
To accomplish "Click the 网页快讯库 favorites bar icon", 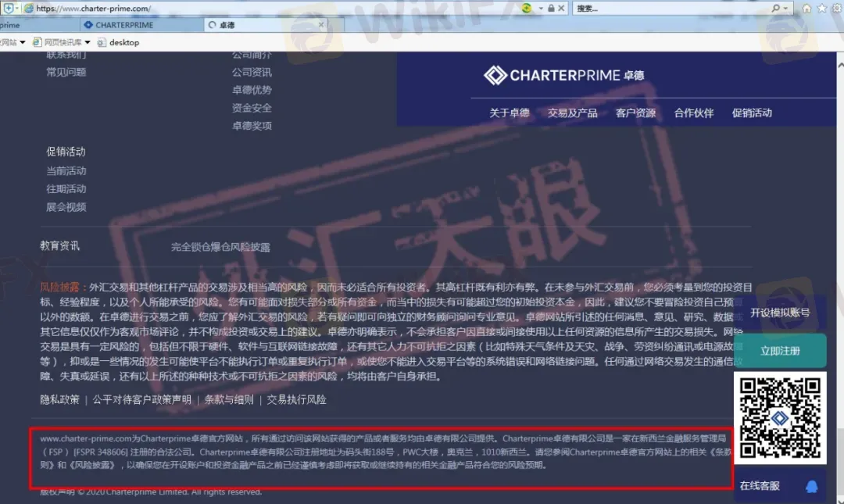I will point(37,42).
